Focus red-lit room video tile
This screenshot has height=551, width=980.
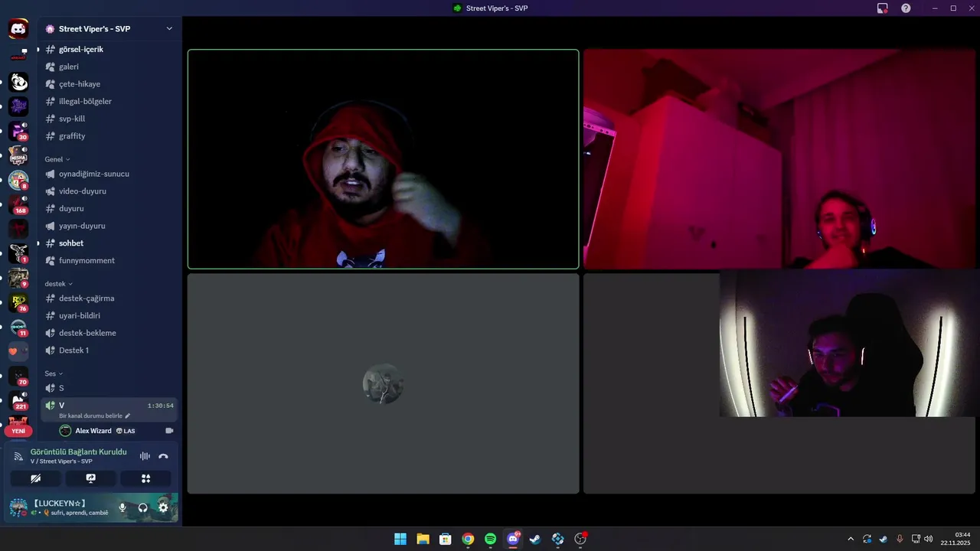[780, 159]
